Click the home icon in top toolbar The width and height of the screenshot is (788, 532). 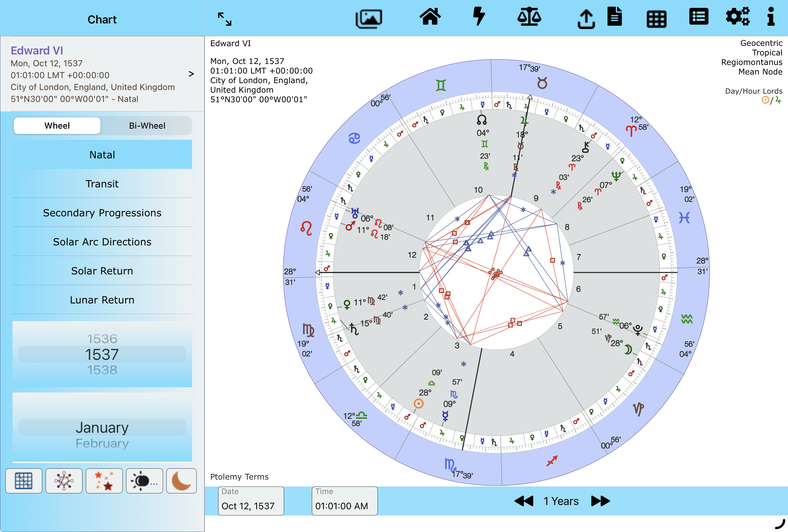click(430, 17)
